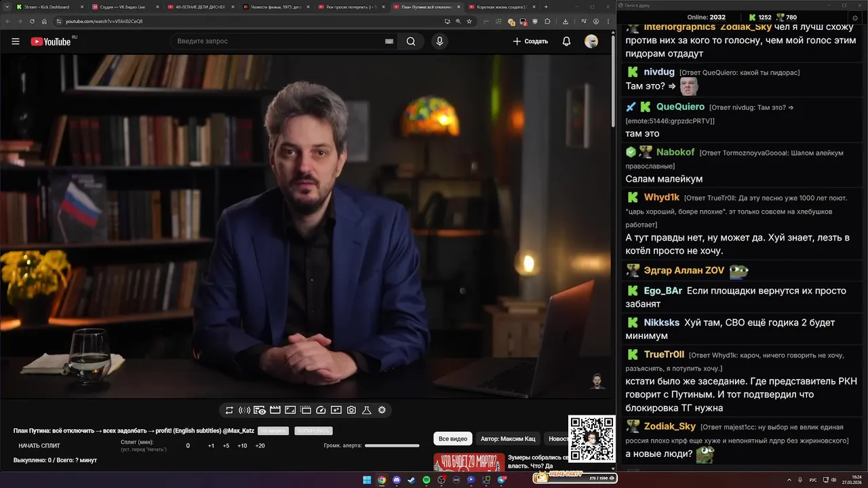868x488 pixels.
Task: Click username TrueTr0ll in chat
Action: tap(664, 354)
